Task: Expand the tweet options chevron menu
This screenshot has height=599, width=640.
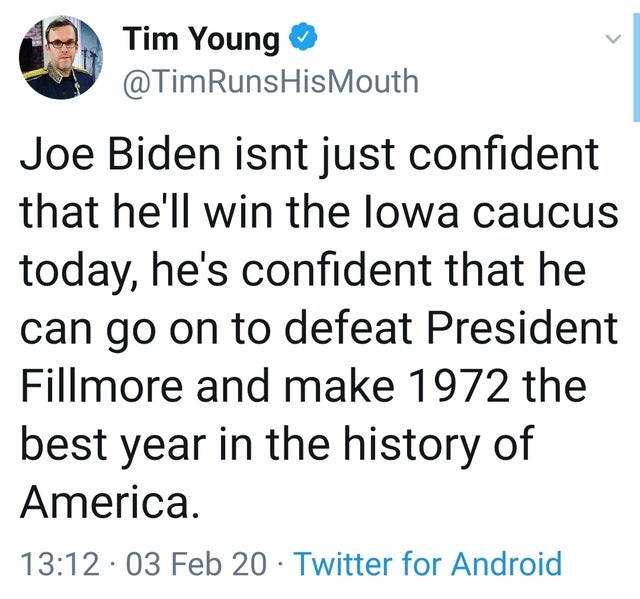Action: point(612,39)
